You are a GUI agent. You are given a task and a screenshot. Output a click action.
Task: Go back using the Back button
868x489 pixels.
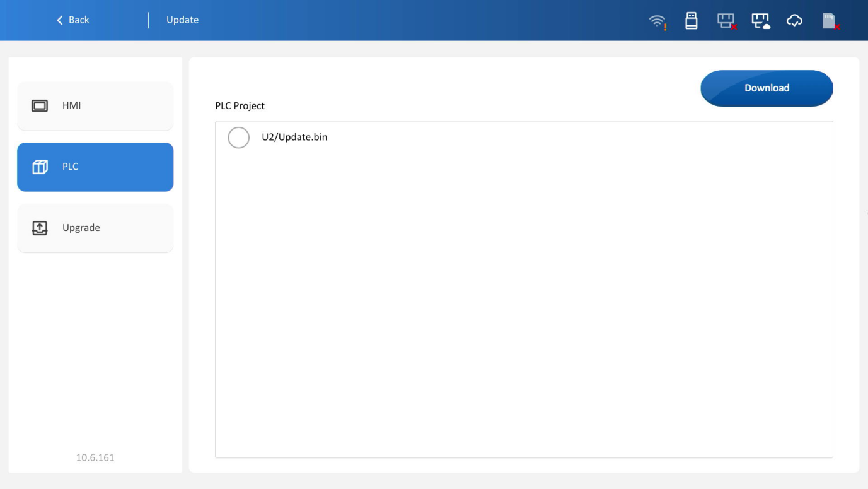coord(73,20)
